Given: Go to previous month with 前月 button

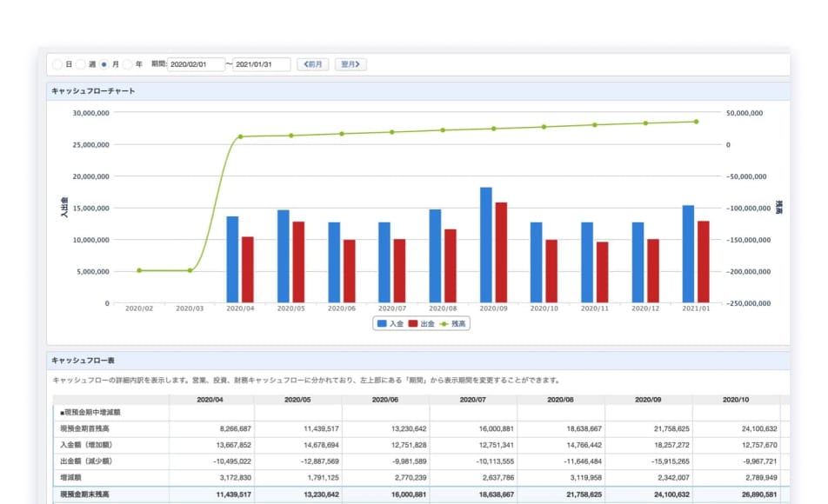Looking at the screenshot, I should 312,64.
